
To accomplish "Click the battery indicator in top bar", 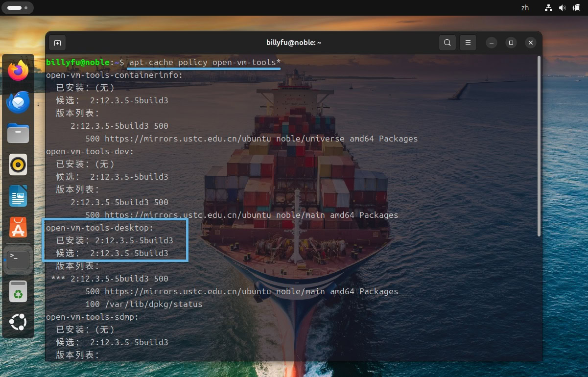I will (x=576, y=8).
